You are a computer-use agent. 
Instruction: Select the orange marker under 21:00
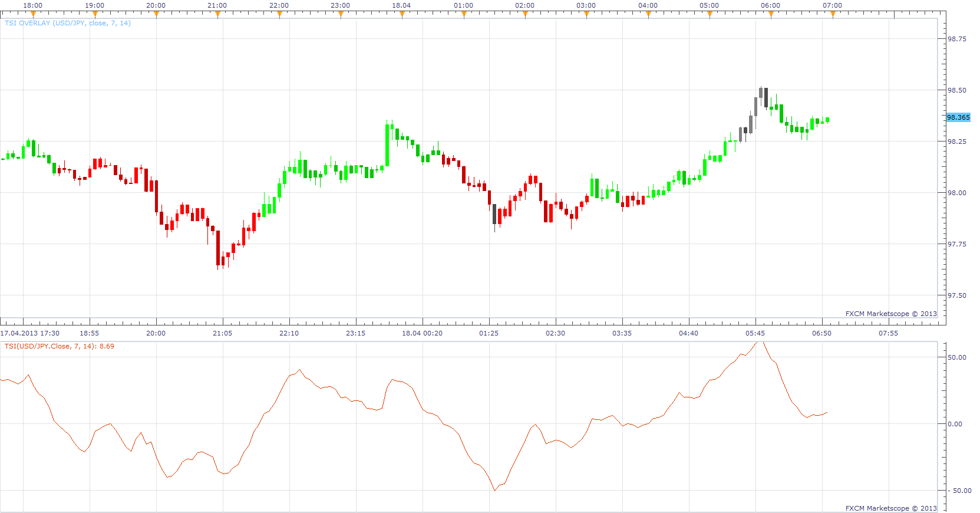click(217, 14)
